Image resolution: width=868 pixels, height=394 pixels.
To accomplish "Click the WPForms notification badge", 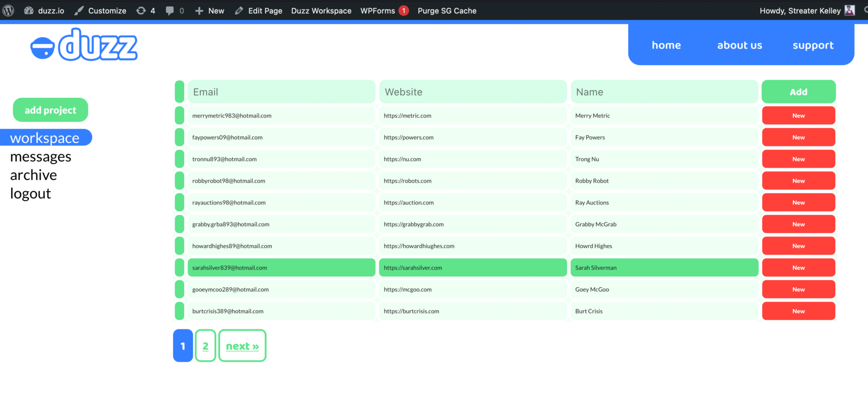I will [x=404, y=11].
